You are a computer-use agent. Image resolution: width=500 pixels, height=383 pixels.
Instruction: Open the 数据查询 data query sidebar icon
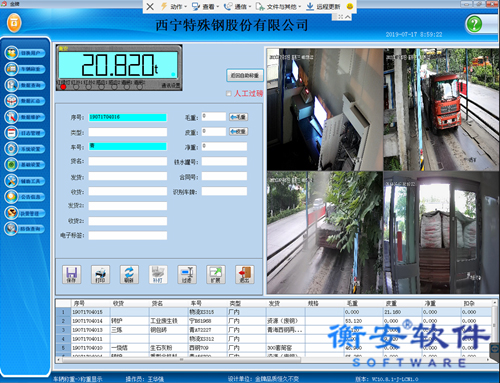pyautogui.click(x=12, y=85)
